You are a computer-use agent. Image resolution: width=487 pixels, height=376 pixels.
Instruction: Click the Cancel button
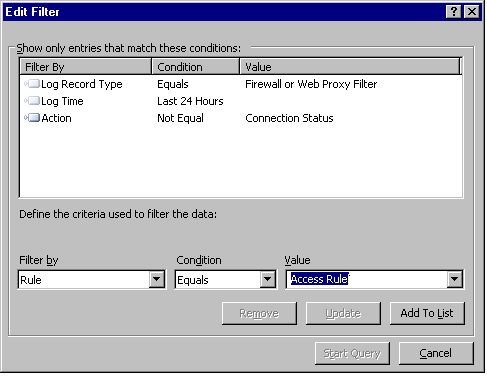click(x=436, y=353)
